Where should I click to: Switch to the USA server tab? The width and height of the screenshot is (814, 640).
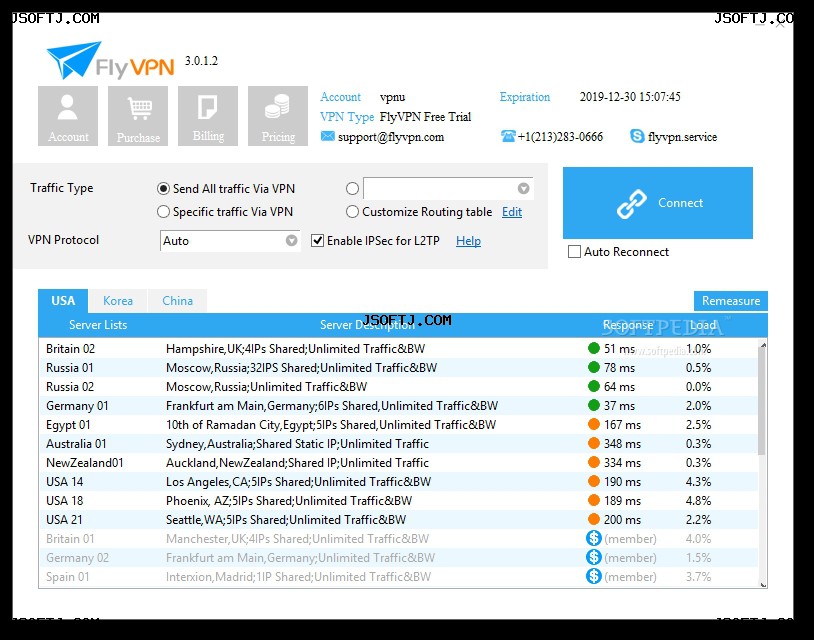coord(63,301)
